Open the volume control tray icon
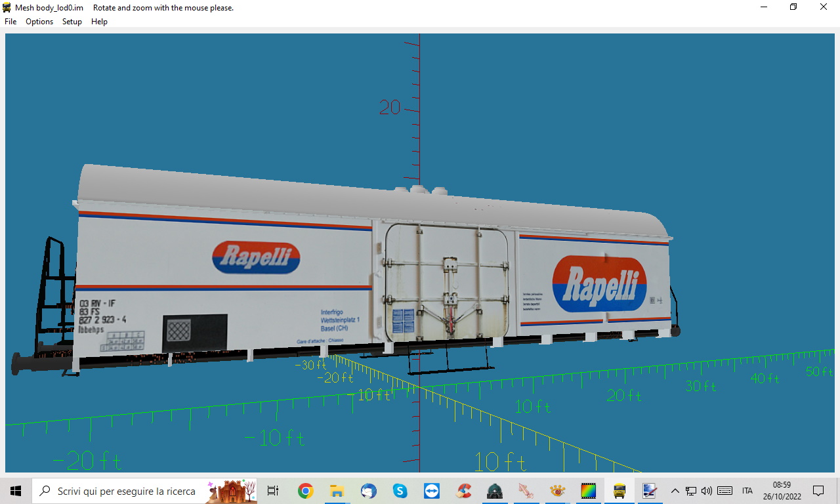The width and height of the screenshot is (840, 504). pos(707,490)
